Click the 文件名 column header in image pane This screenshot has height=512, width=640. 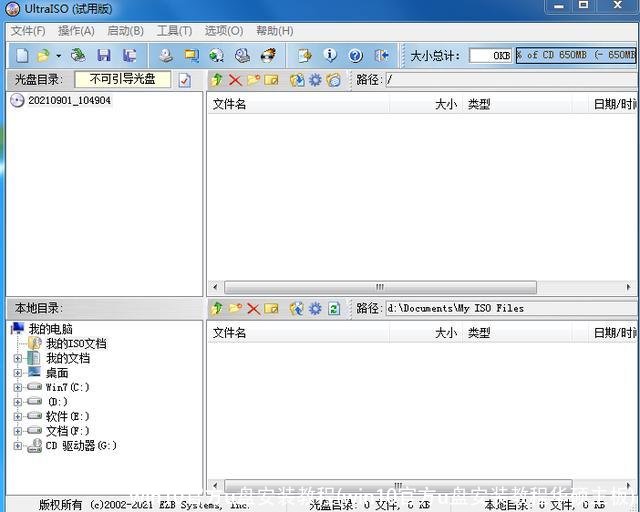pos(230,104)
